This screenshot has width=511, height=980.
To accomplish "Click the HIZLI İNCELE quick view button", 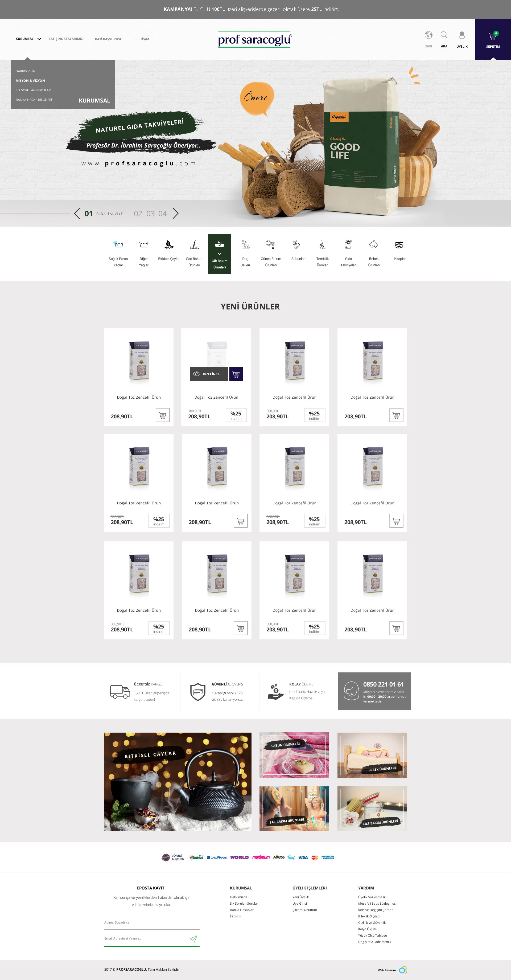I will (x=209, y=374).
